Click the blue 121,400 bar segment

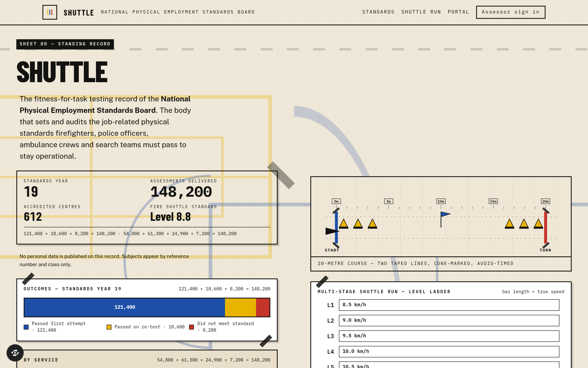(x=125, y=307)
